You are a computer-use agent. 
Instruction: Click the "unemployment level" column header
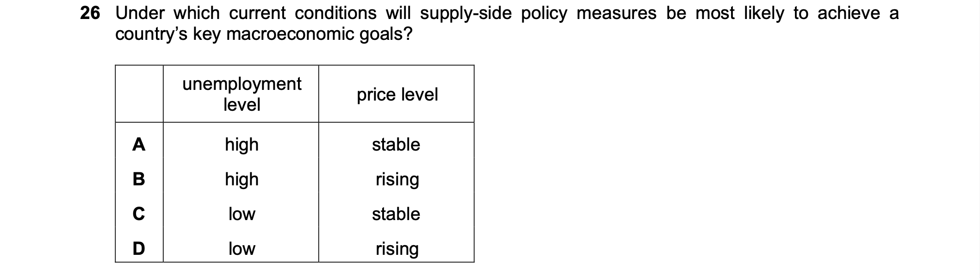[242, 94]
